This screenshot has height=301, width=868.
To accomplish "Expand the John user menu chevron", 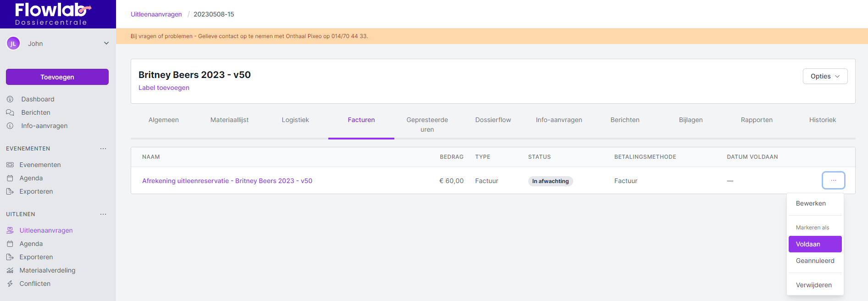I will tap(106, 44).
